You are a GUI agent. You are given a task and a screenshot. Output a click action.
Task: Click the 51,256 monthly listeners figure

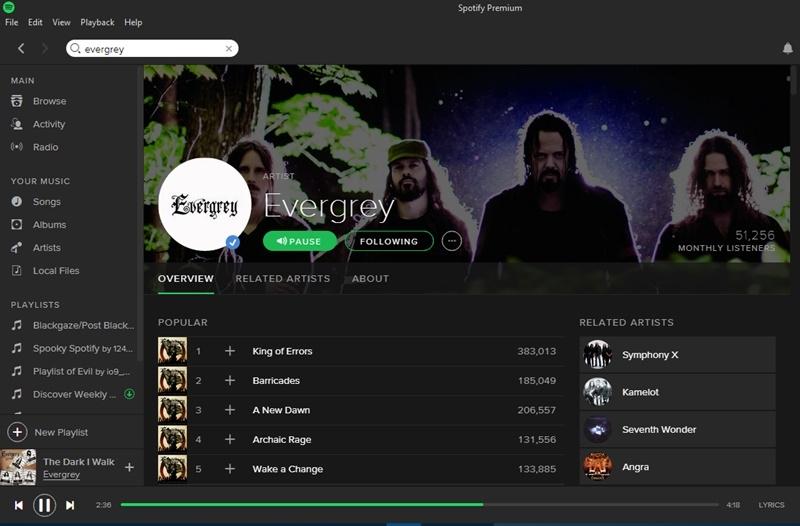755,235
